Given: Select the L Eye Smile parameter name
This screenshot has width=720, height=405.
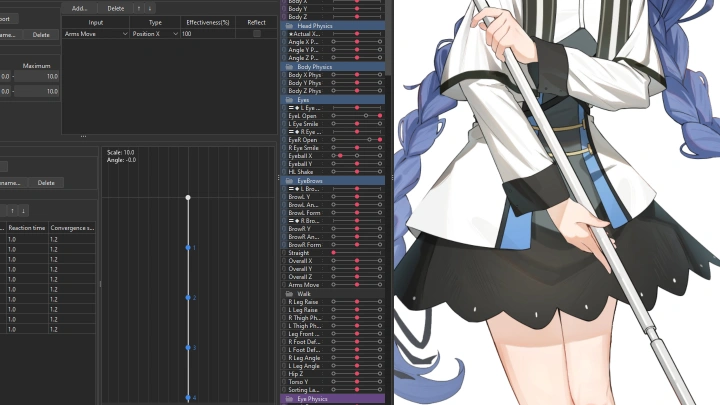Looking at the screenshot, I should (x=303, y=124).
